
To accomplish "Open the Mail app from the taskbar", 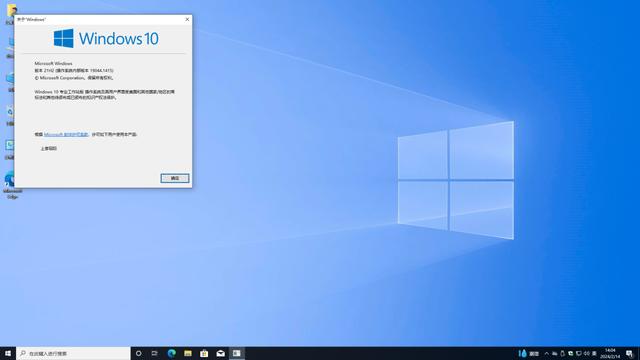I will pos(220,353).
